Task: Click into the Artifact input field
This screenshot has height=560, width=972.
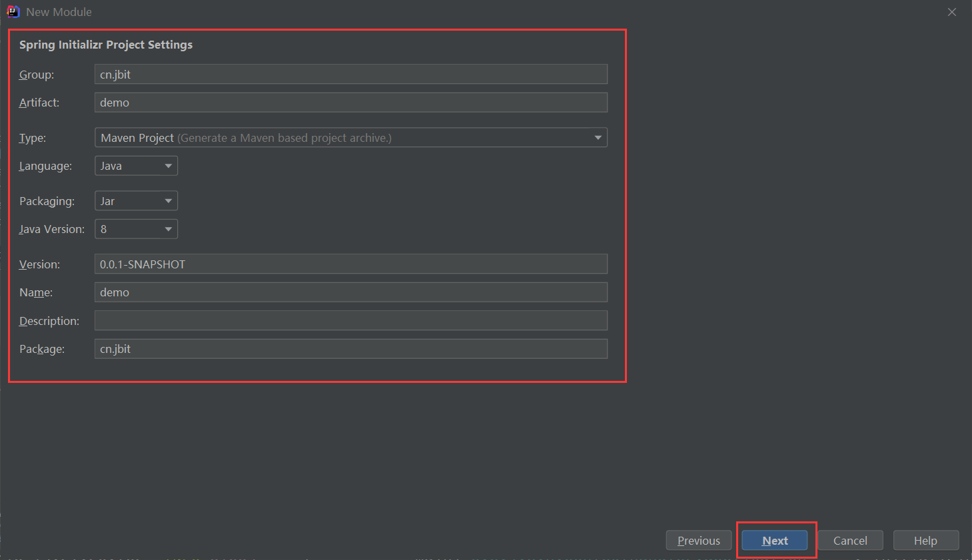Action: coord(351,103)
